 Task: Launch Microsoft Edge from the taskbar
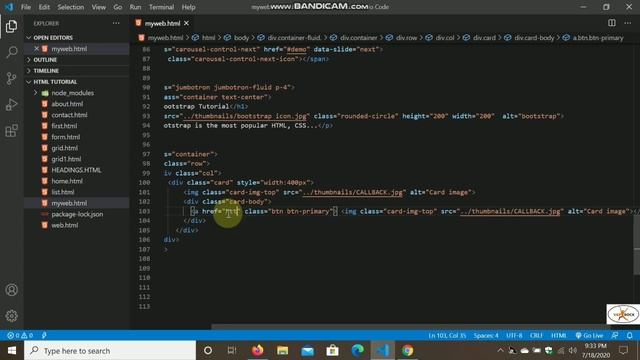(x=358, y=350)
